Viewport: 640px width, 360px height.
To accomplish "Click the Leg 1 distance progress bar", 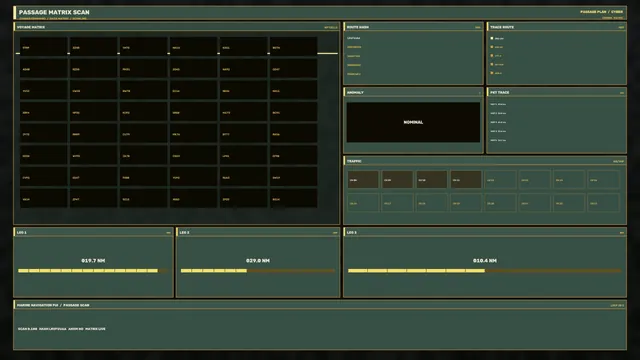I will coord(93,271).
